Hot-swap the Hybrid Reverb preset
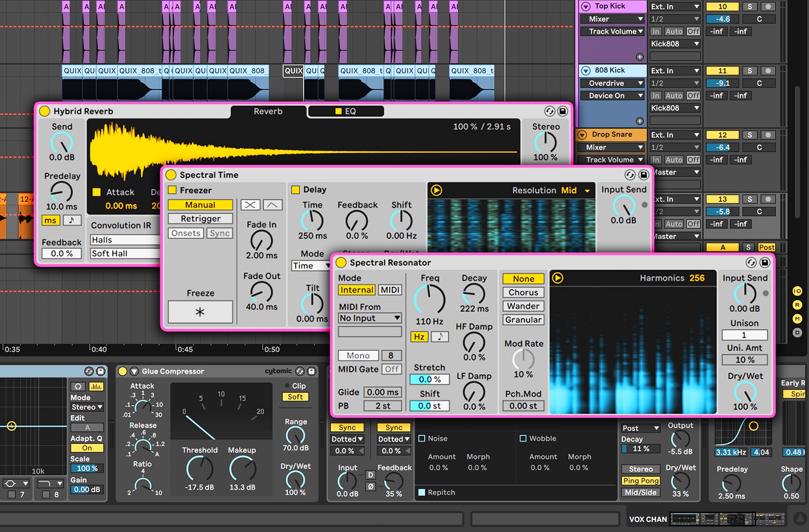The height and width of the screenshot is (532, 809). click(x=550, y=111)
